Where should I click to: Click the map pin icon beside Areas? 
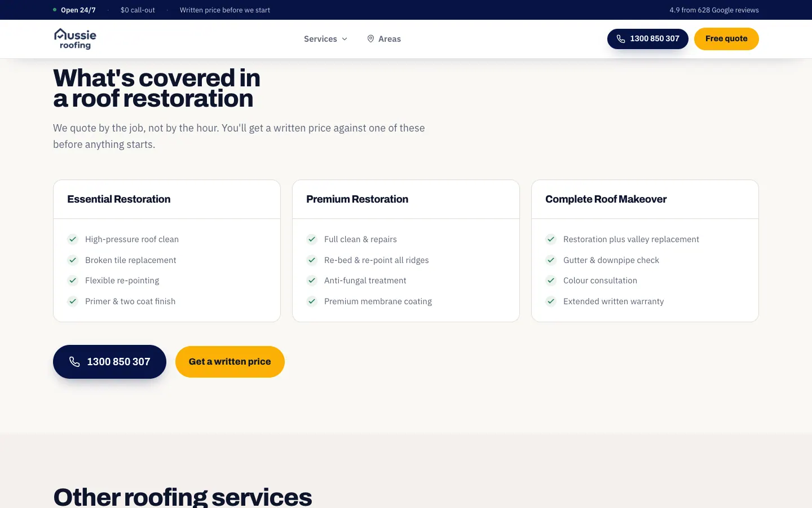point(370,39)
